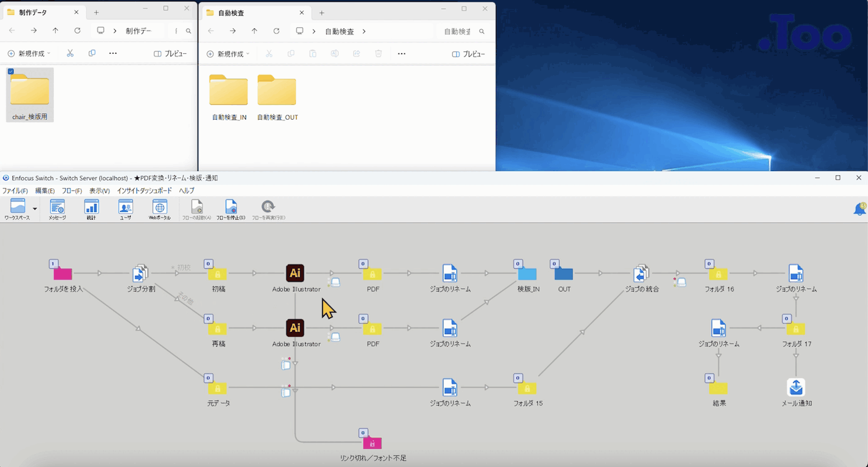Open the 統計 (Statistics) view

[x=91, y=208]
